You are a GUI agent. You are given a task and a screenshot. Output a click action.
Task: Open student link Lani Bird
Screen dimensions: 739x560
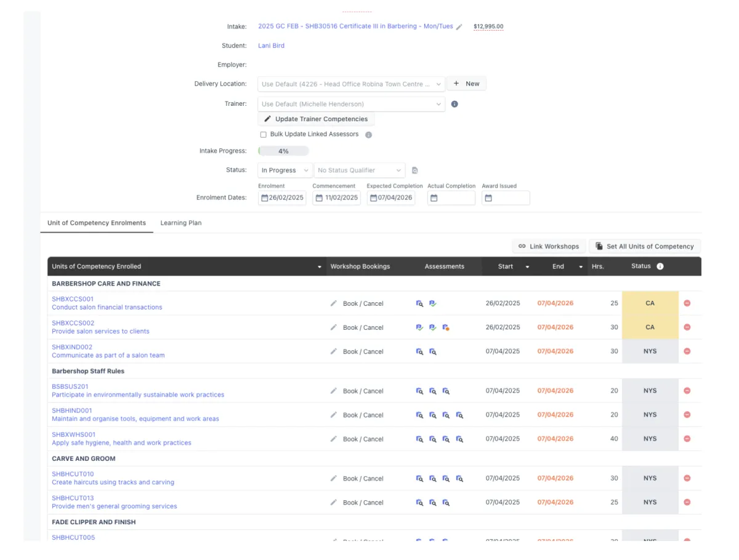click(271, 46)
